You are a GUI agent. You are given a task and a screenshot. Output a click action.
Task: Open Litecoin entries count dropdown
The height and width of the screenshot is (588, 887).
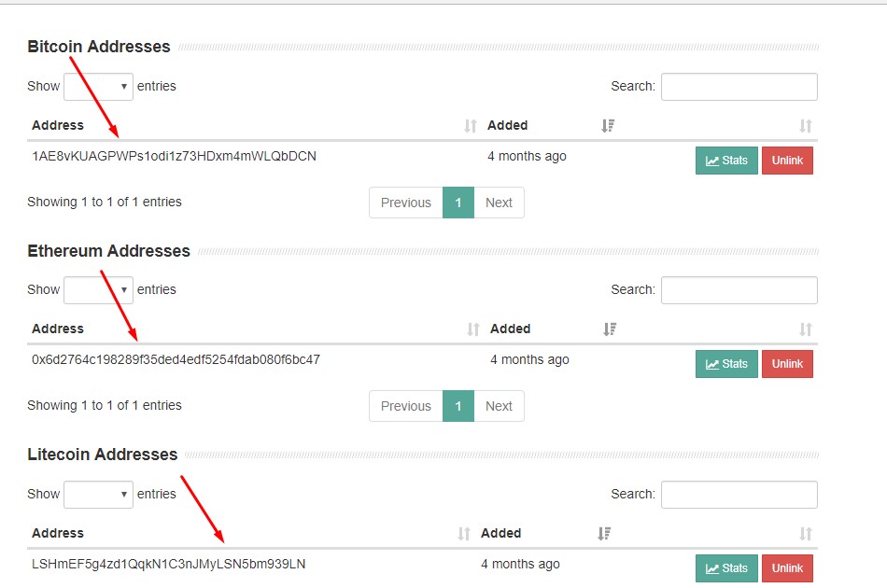coord(98,495)
